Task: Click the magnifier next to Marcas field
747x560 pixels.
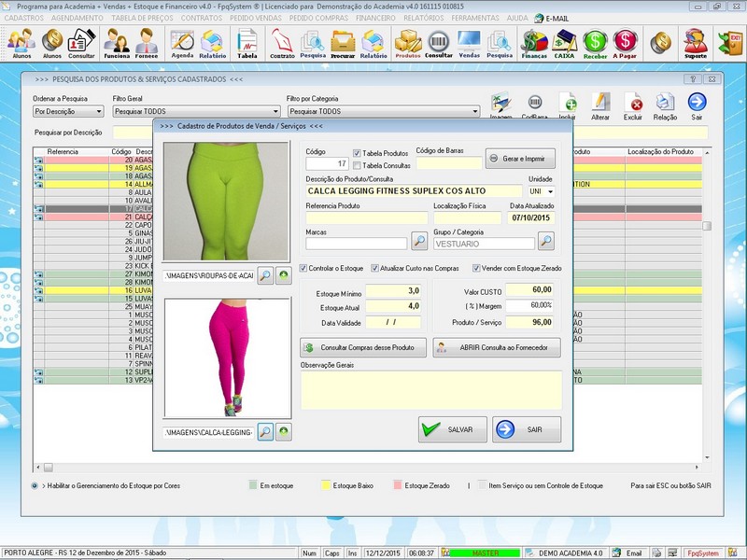Action: point(419,242)
